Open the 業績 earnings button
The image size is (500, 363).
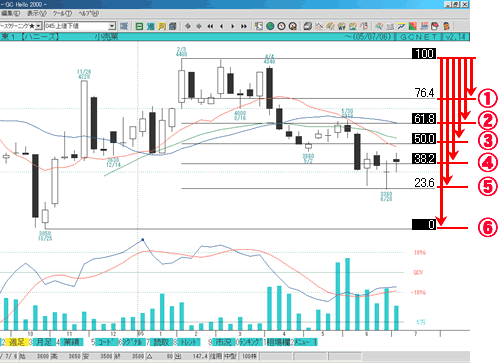[x=71, y=342]
